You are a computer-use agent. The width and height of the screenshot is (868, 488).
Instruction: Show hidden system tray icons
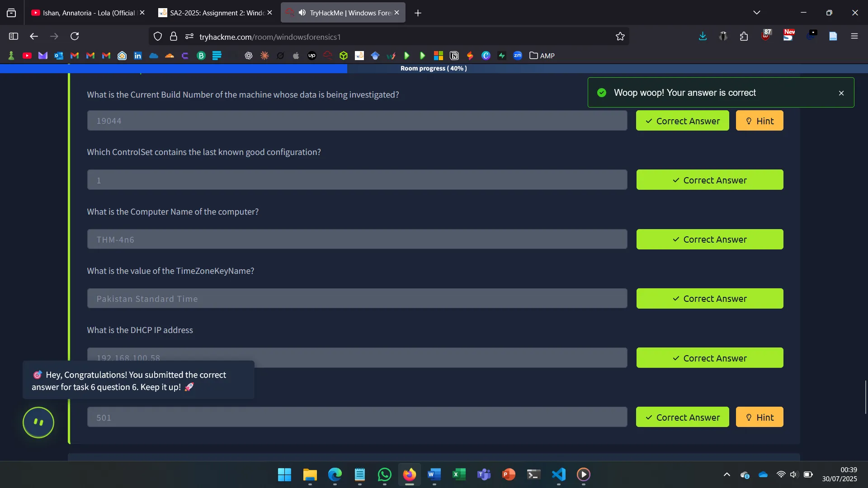[726, 474]
